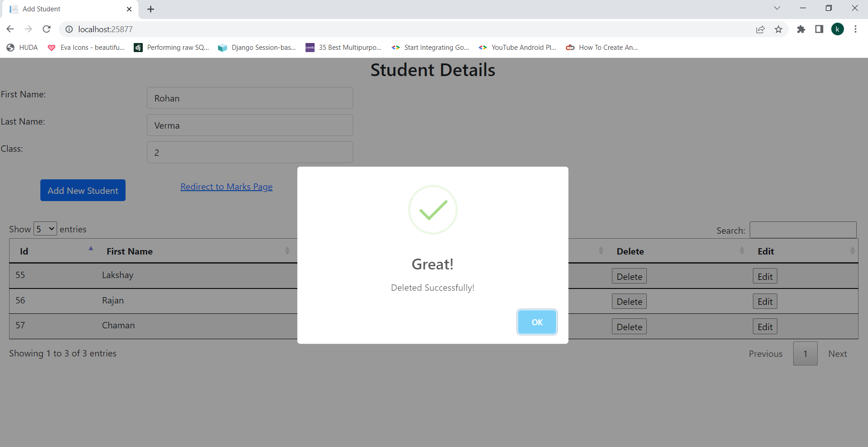The width and height of the screenshot is (868, 447).
Task: Focus the Last Name input field
Action: click(x=250, y=125)
